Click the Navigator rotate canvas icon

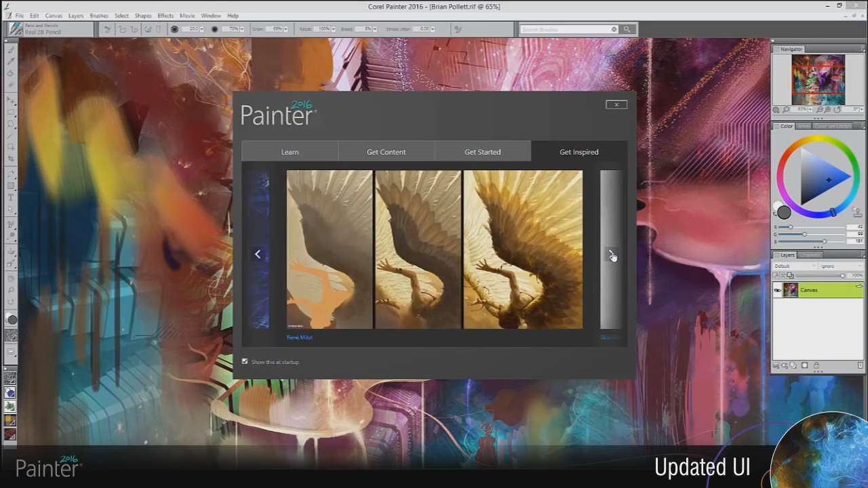tap(837, 109)
